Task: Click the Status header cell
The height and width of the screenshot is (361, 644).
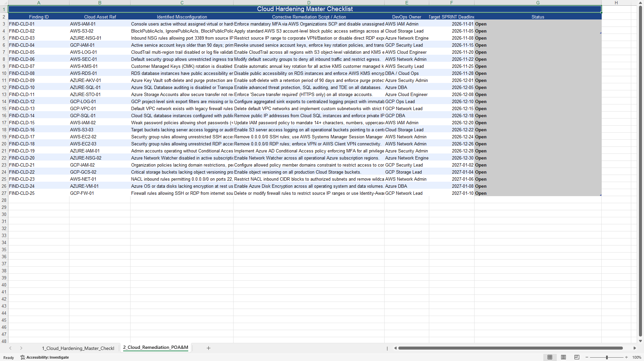Action: tap(538, 17)
